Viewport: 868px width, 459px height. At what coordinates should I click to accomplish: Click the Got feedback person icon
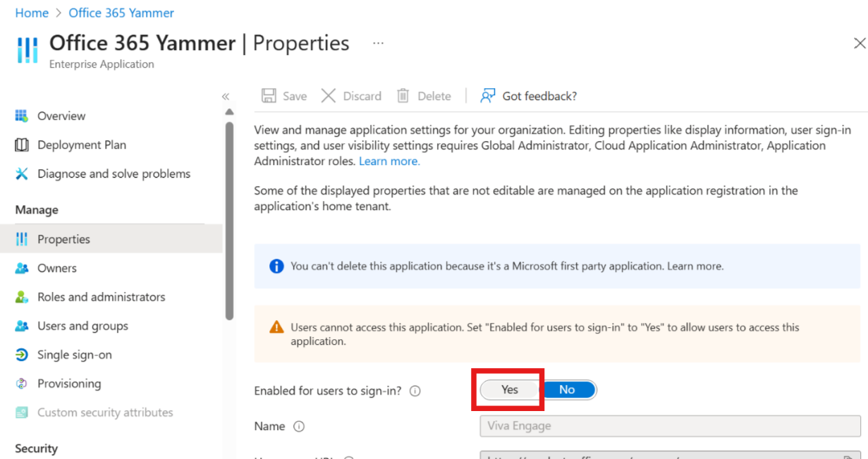click(x=487, y=96)
